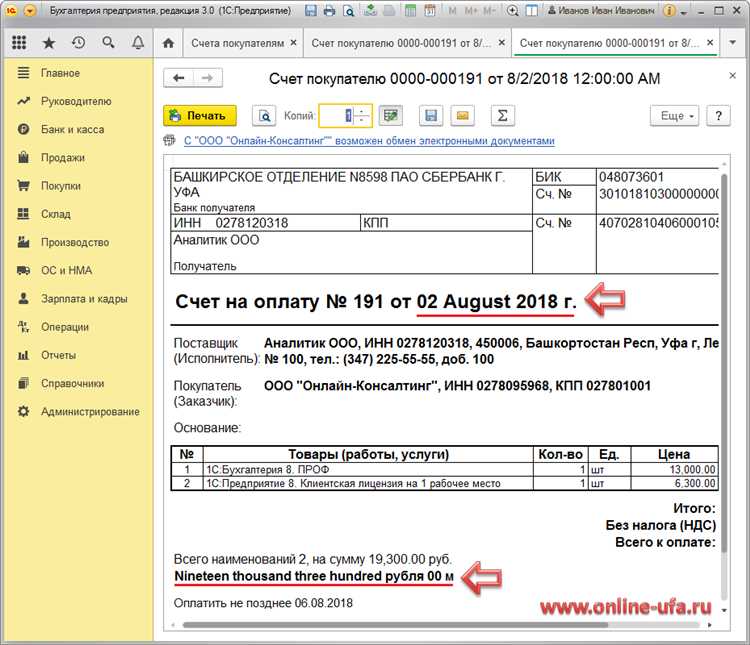
Task: Switch to Счета покупателям tab
Action: tap(238, 43)
